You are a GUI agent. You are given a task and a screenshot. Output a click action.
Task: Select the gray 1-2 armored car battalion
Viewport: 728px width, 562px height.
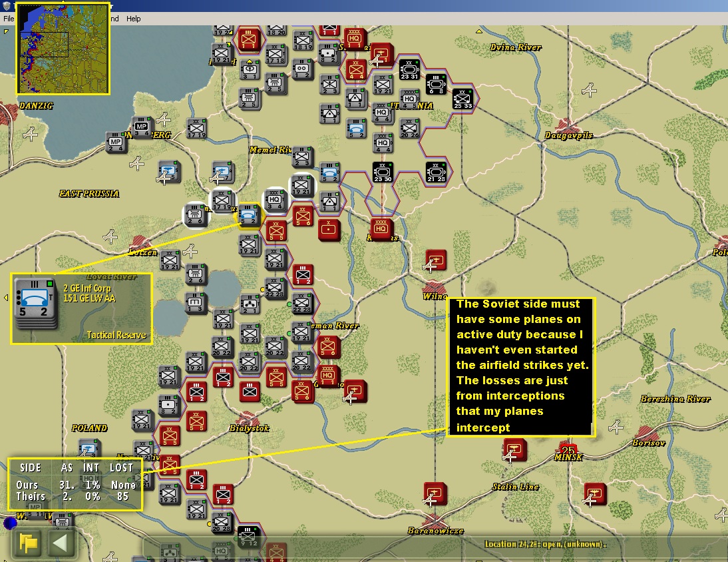[x=302, y=69]
